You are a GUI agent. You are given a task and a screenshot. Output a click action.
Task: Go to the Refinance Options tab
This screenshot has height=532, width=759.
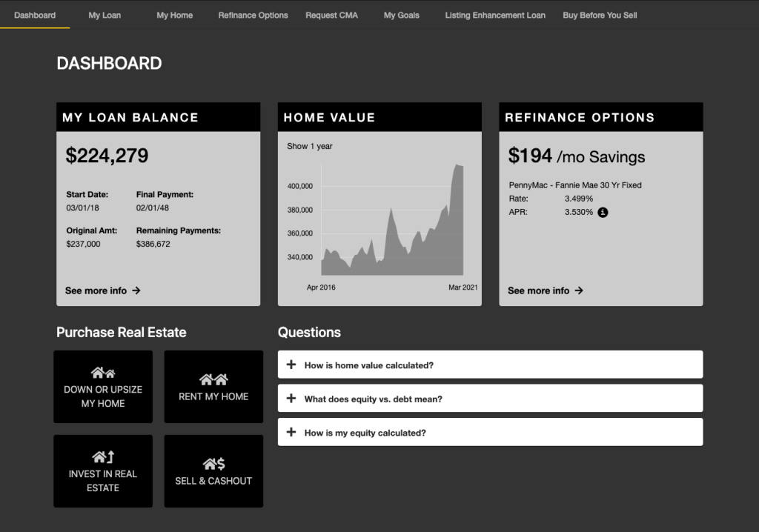coord(253,15)
